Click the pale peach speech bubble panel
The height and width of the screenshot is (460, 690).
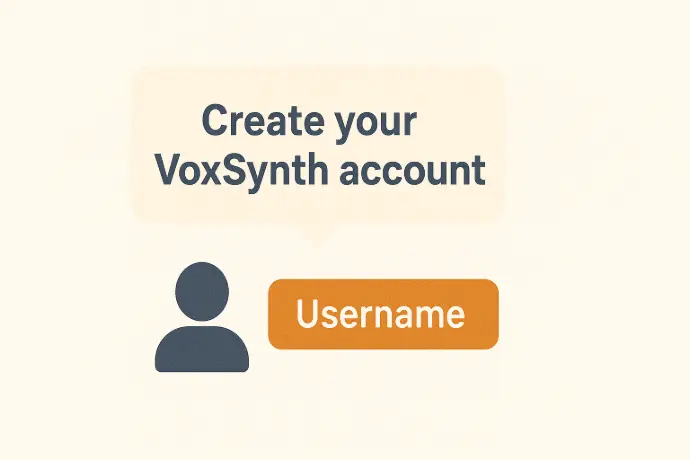click(319, 144)
